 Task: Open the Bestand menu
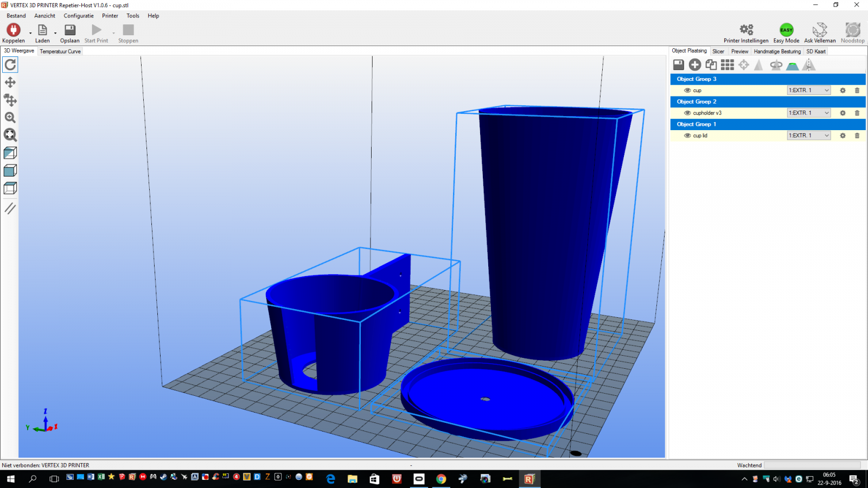[16, 16]
